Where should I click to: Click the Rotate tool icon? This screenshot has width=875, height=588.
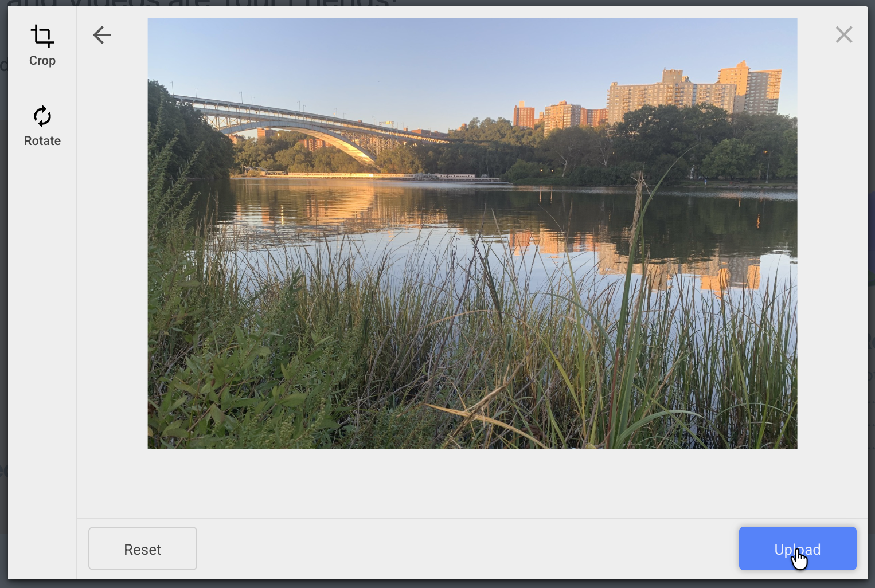point(42,116)
